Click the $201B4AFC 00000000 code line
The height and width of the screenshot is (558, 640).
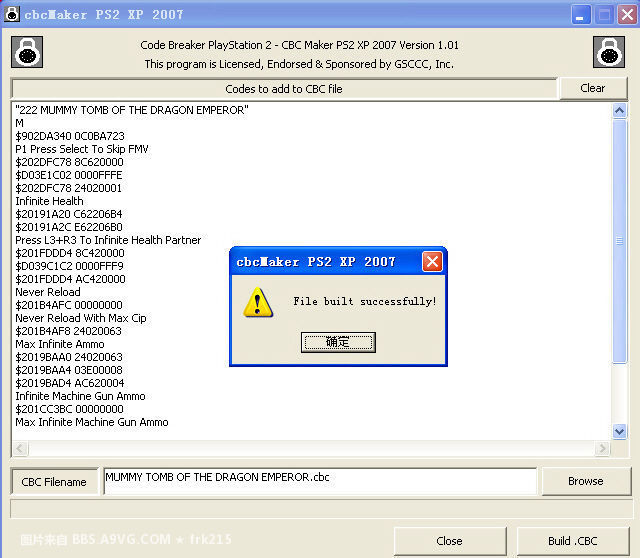(69, 305)
